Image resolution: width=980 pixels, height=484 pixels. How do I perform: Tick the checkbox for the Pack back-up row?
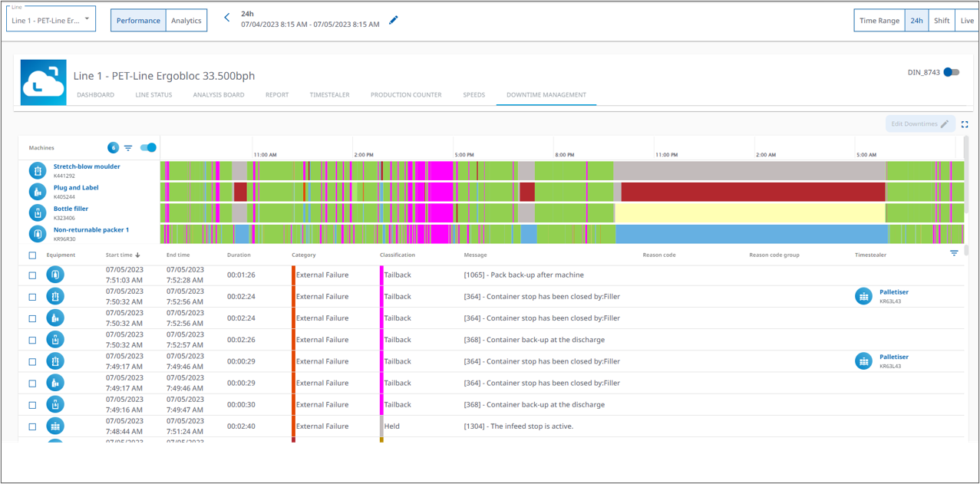tap(32, 275)
